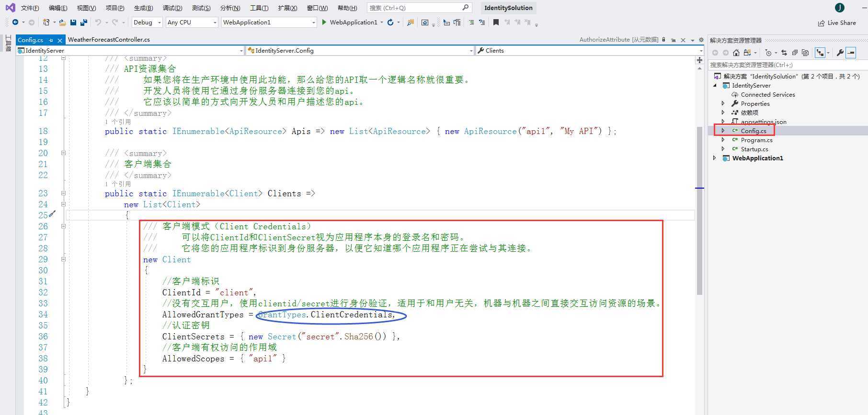Click the Solution Explorer search field
868x415 pixels.
point(788,65)
